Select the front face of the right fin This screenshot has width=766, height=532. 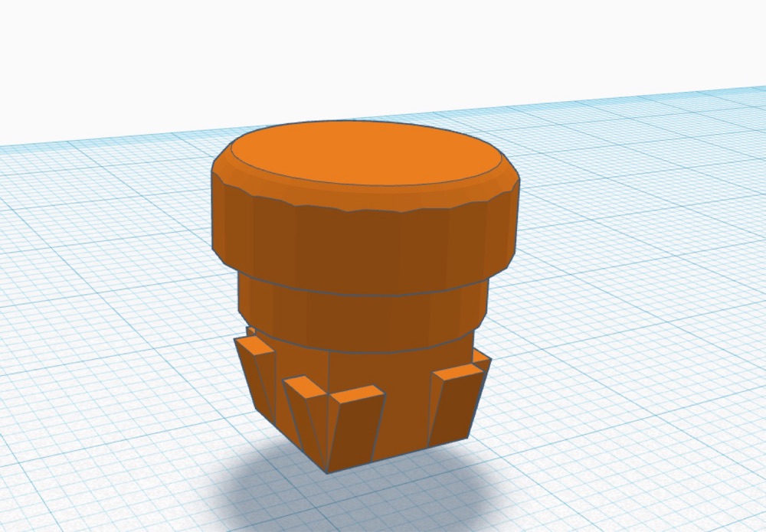(x=457, y=407)
